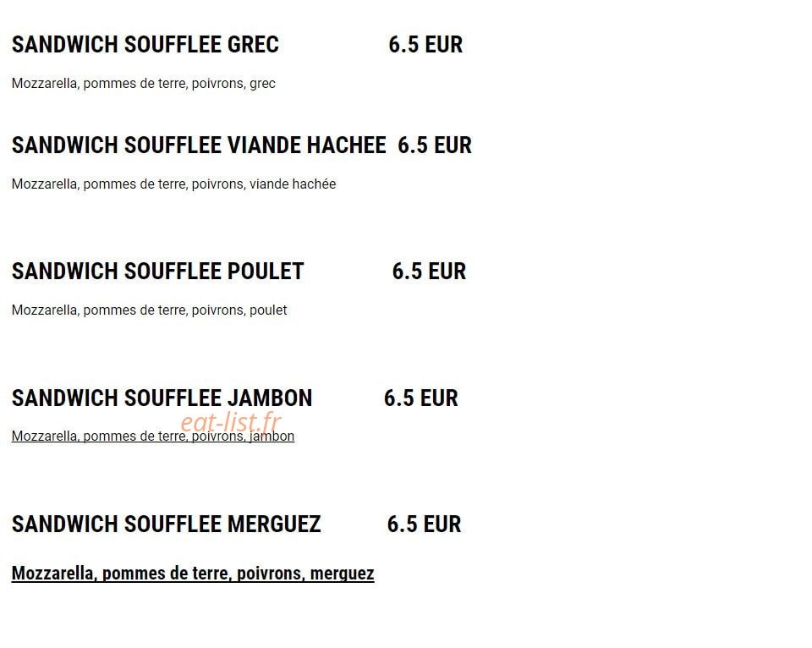Click the poulet ingredients description
This screenshot has width=812, height=648.
(149, 310)
